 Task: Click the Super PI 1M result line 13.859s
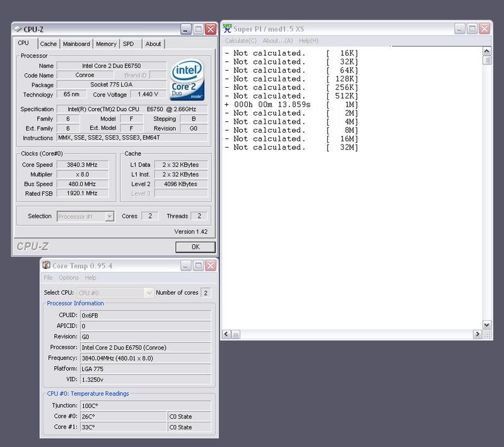pos(291,105)
